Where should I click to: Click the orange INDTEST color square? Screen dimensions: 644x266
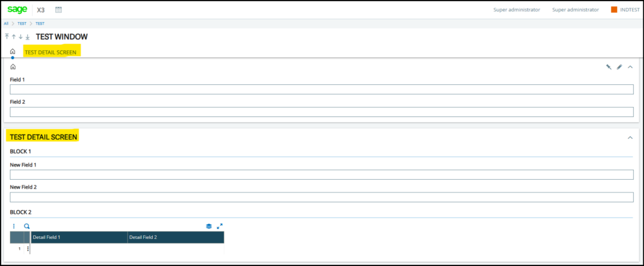click(x=614, y=10)
